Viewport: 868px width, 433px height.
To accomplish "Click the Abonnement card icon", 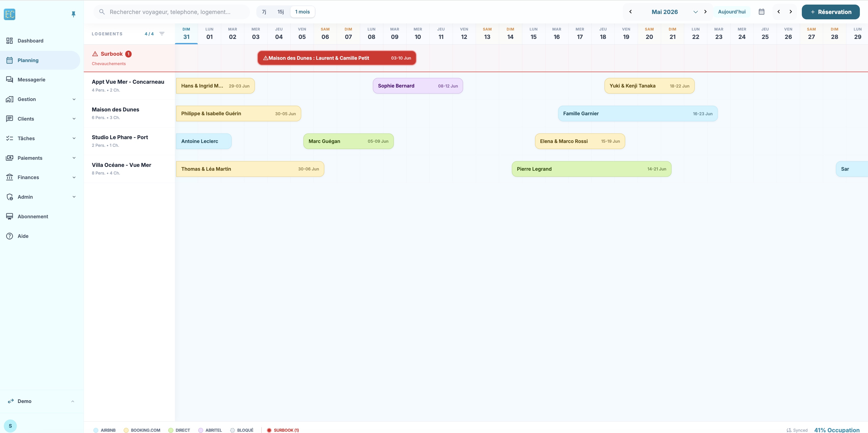I will 9,217.
